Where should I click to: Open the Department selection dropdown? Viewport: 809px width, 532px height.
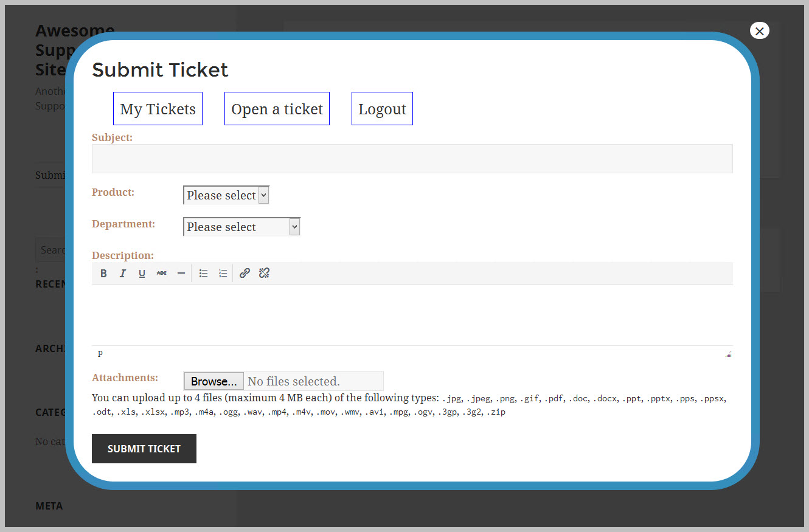pyautogui.click(x=241, y=226)
